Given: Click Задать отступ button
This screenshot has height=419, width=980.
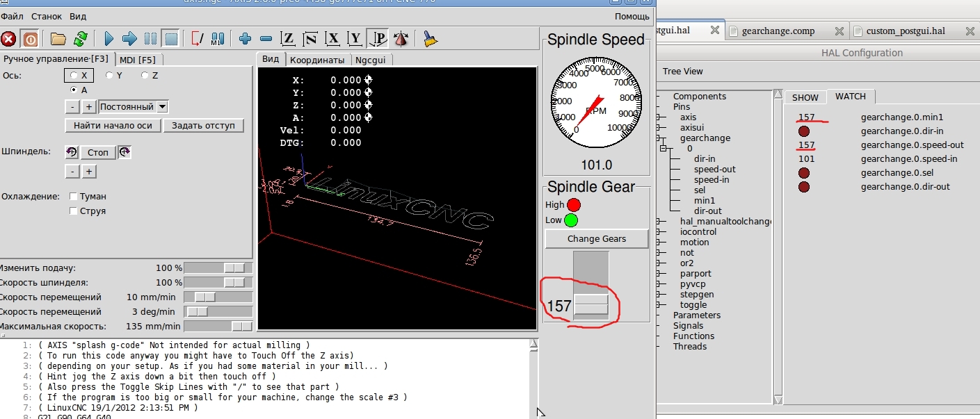Looking at the screenshot, I should point(203,126).
